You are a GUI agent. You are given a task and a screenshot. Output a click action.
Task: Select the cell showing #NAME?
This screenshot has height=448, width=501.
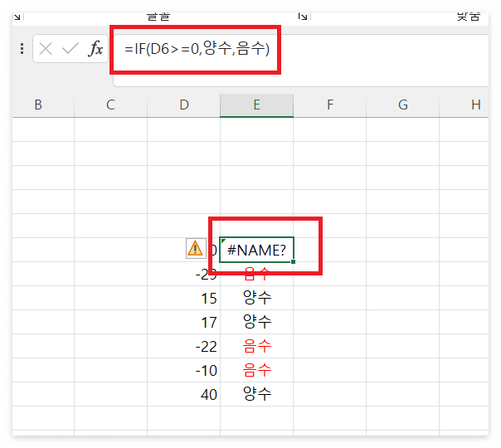click(256, 250)
